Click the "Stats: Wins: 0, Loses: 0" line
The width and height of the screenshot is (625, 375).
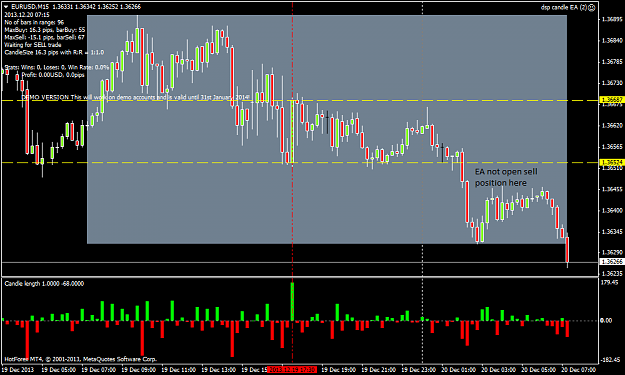click(x=57, y=67)
